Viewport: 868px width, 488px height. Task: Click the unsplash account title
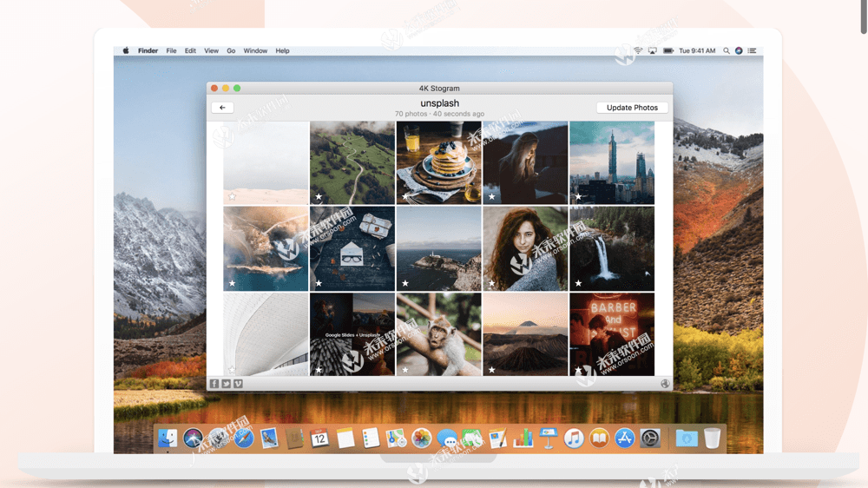[439, 103]
